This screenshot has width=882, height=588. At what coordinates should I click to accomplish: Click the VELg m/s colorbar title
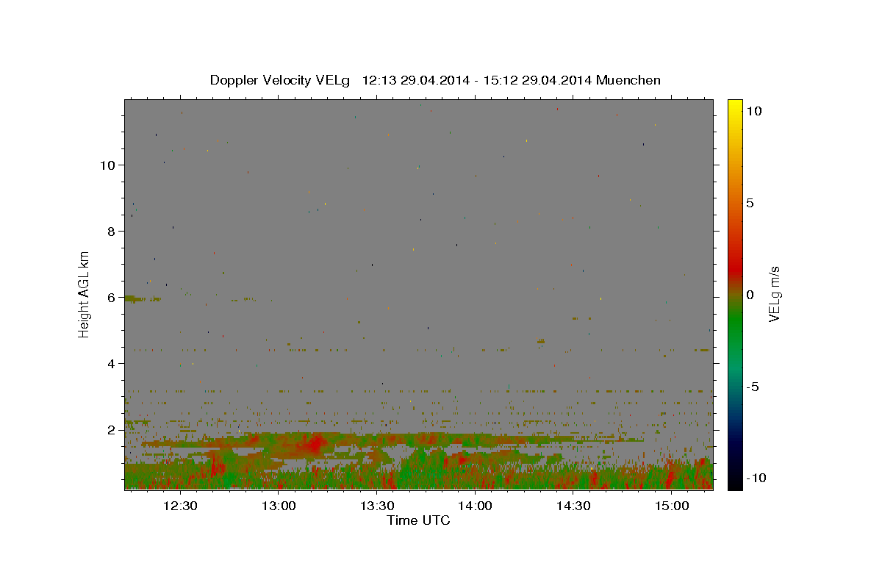[775, 294]
